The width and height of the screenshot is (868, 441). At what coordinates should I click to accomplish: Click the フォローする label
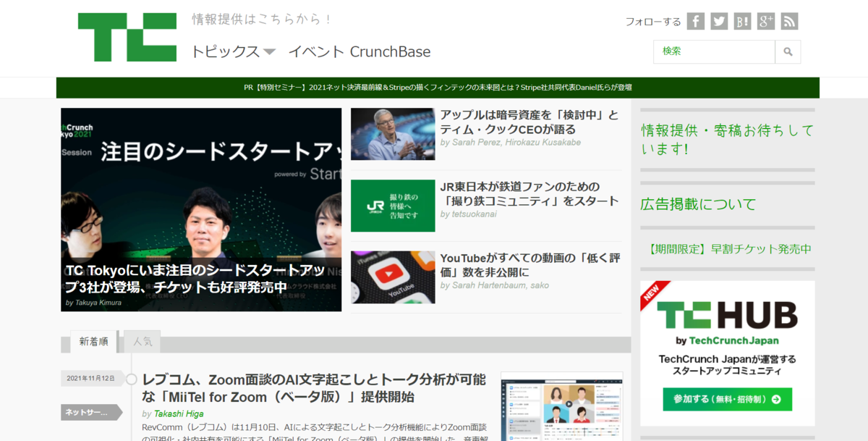point(653,22)
